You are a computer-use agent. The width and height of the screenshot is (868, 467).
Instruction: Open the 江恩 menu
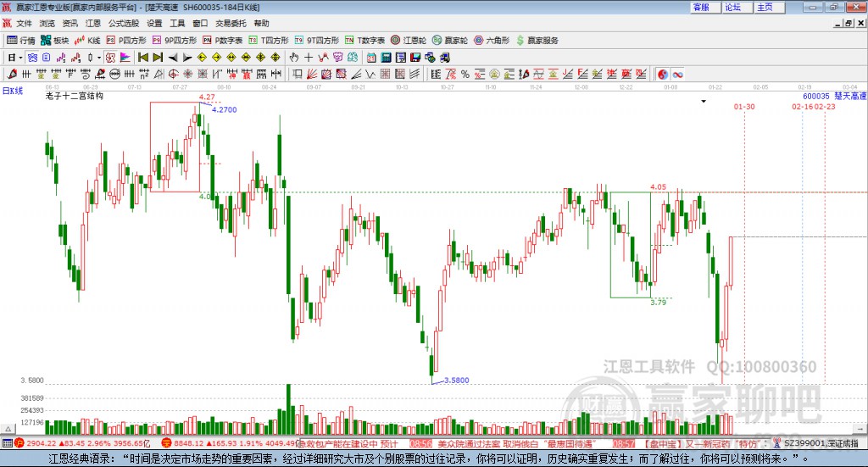(x=93, y=23)
